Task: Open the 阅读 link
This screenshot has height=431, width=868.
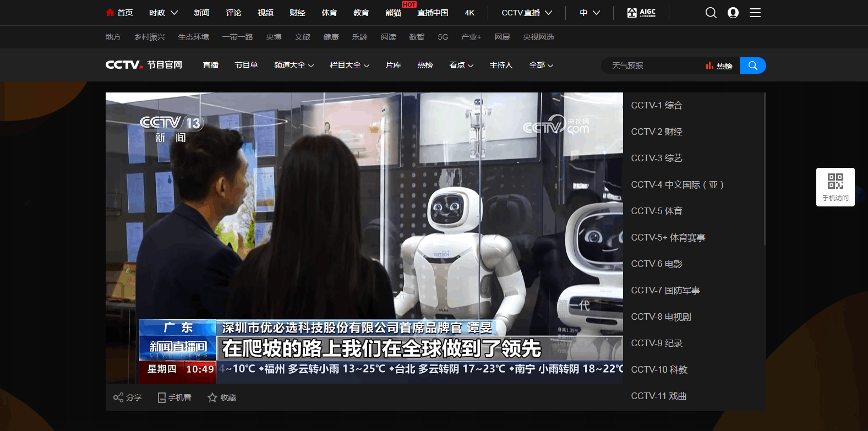Action: coord(388,37)
